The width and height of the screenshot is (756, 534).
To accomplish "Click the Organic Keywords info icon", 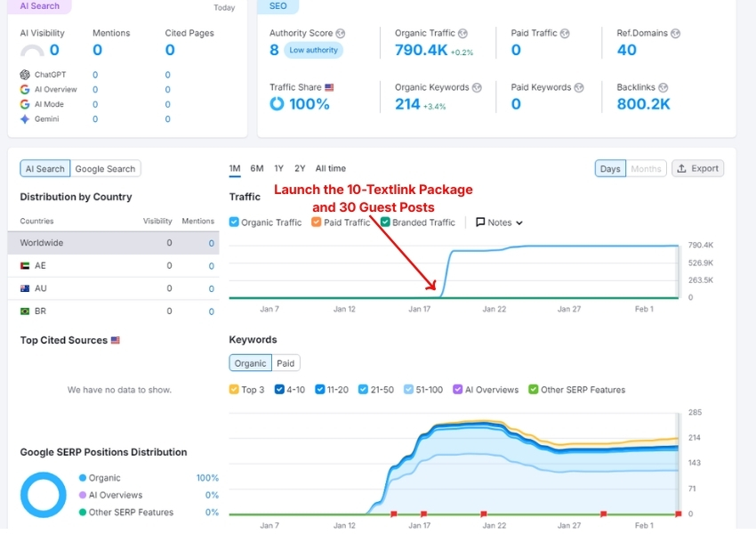I will 477,87.
